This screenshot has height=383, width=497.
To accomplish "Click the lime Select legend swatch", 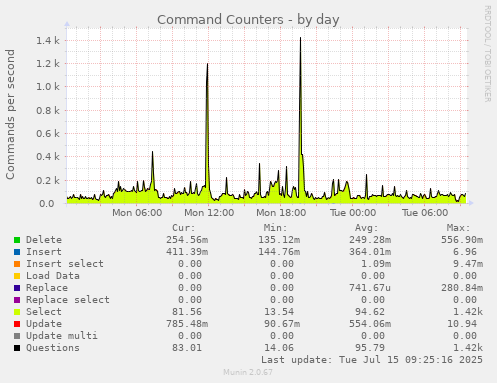I will 17,312.
